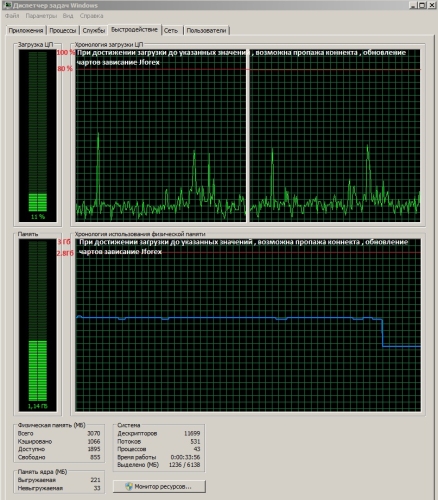Minimize the Task Manager window
The height and width of the screenshot is (500, 438).
click(x=413, y=5)
